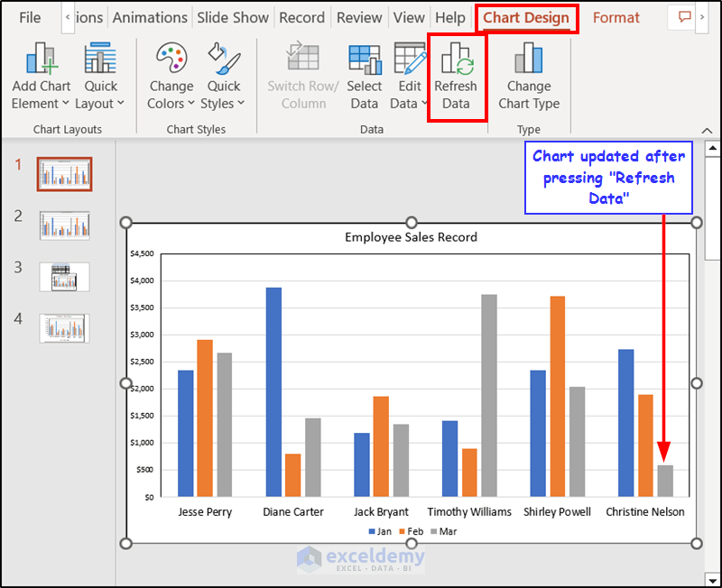Viewport: 722px width, 588px height.
Task: Click the Change Chart Type icon
Action: tap(529, 58)
